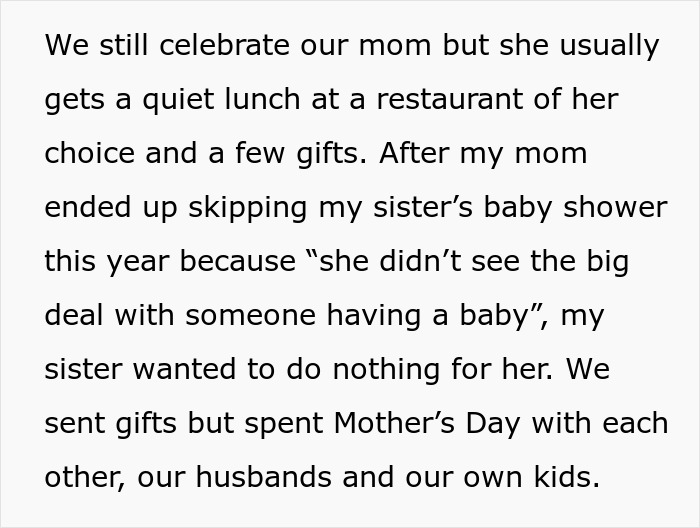
Task: Click the phrase "big deal" opening word "big"
Action: pos(604,262)
